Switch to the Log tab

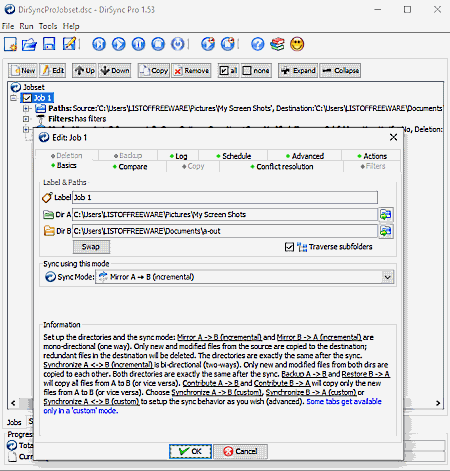[178, 156]
